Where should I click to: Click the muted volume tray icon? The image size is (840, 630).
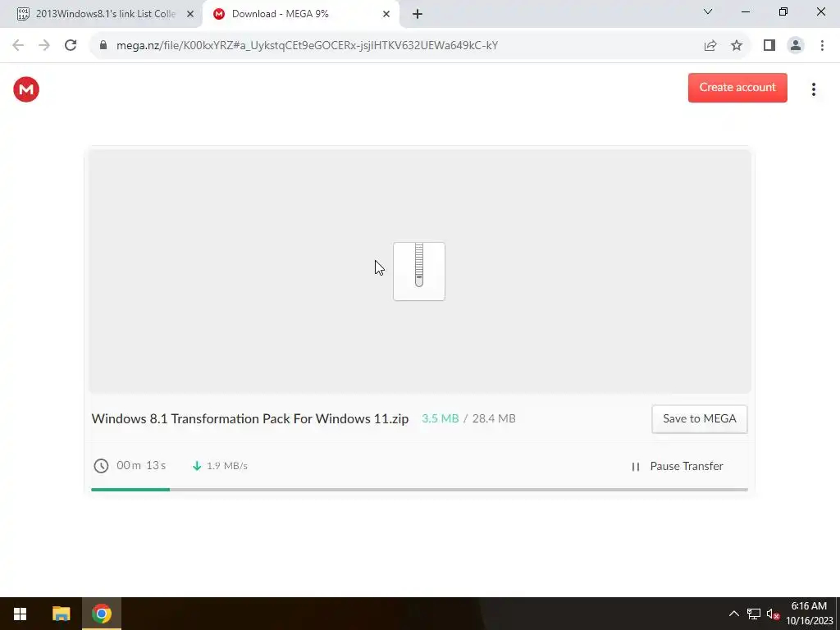(x=773, y=614)
